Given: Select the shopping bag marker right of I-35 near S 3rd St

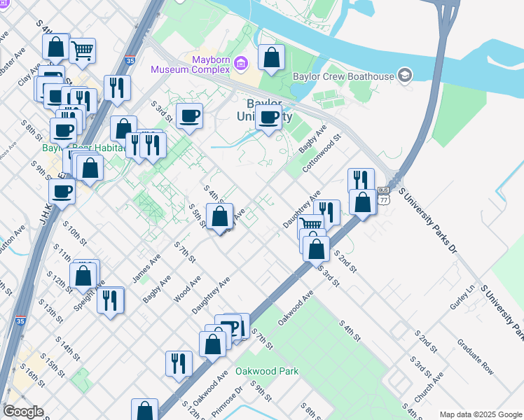Looking at the screenshot, I should pos(123,128).
